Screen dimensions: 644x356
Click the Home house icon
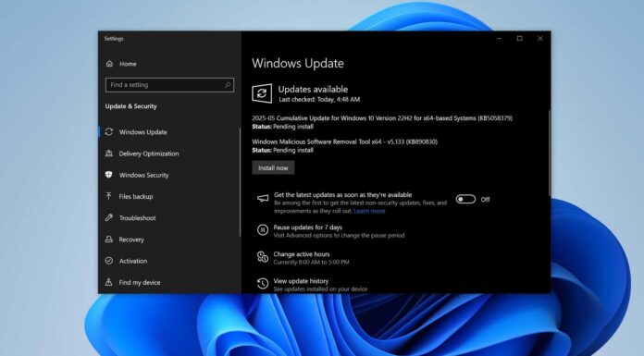point(109,64)
